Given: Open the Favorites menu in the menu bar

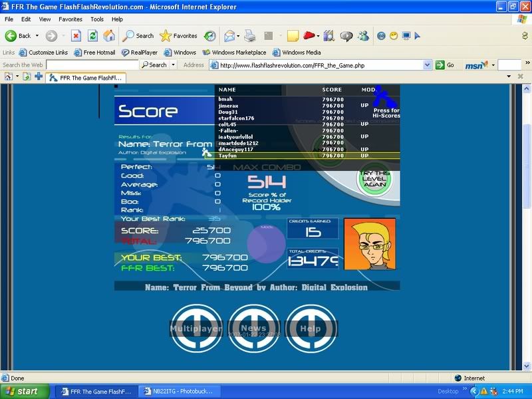Looking at the screenshot, I should 70,19.
